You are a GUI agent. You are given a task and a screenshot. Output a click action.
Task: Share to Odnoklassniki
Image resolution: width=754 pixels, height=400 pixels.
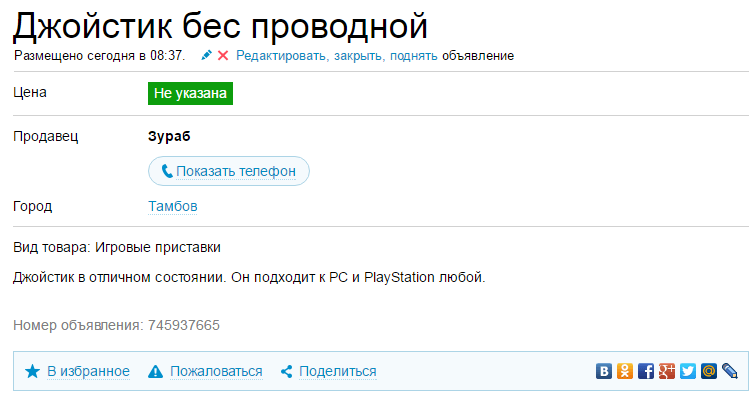625,371
